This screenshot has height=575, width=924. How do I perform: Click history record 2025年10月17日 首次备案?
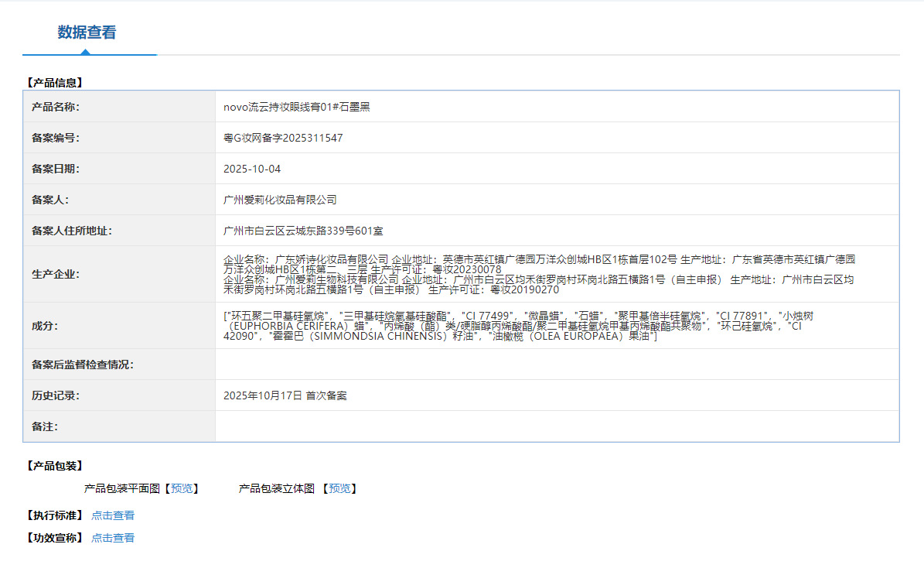[x=285, y=395]
